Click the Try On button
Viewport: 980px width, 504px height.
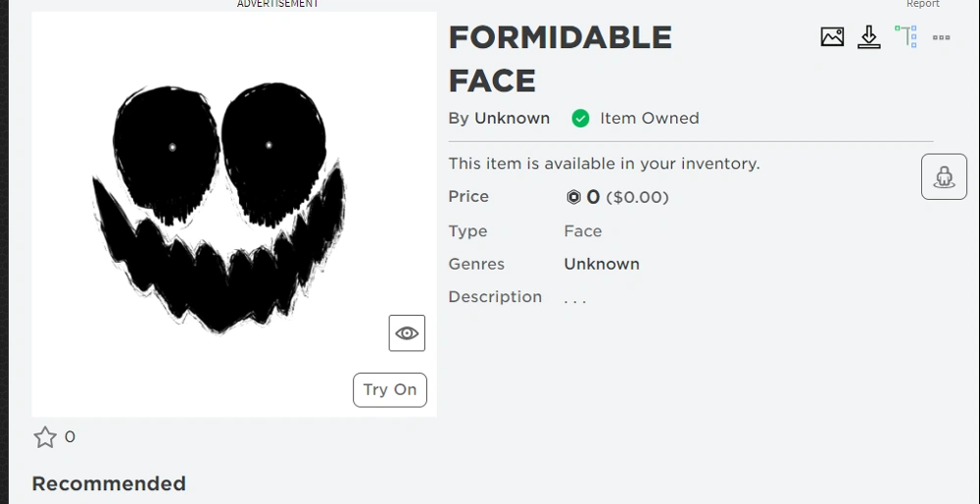(390, 389)
